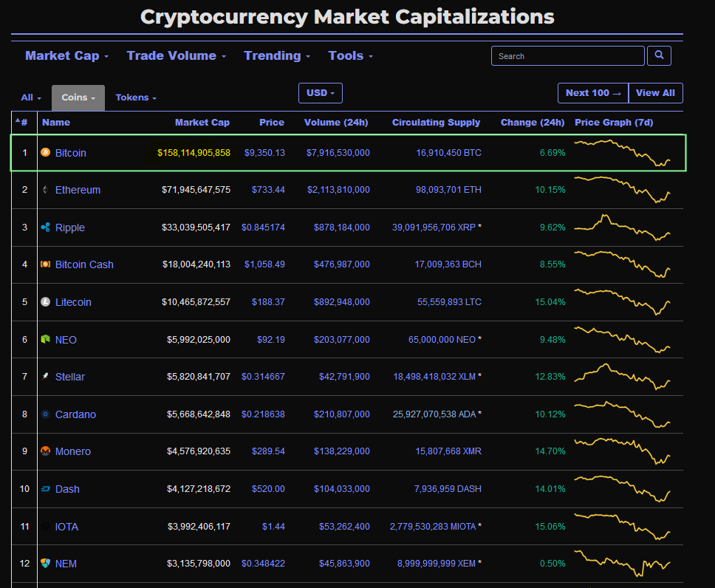
Task: Go to Next 100 coins
Action: pos(593,93)
